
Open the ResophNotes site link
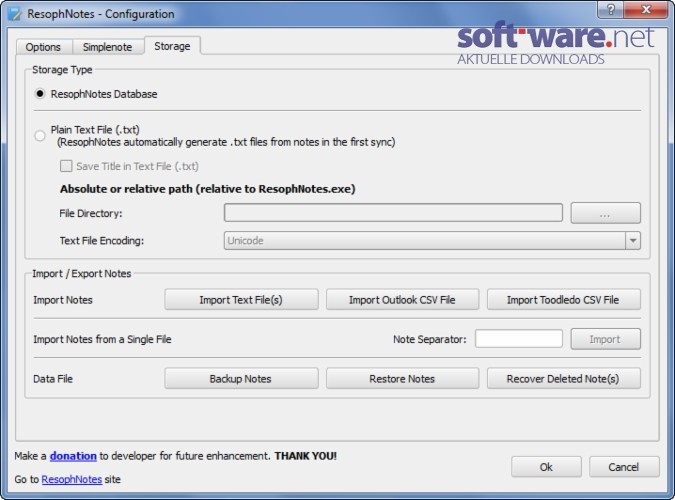[x=71, y=479]
